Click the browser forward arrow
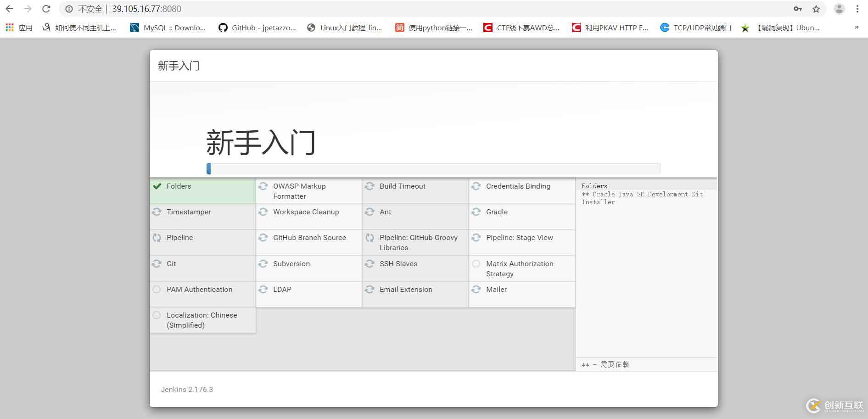Viewport: 868px width, 419px height. tap(28, 9)
